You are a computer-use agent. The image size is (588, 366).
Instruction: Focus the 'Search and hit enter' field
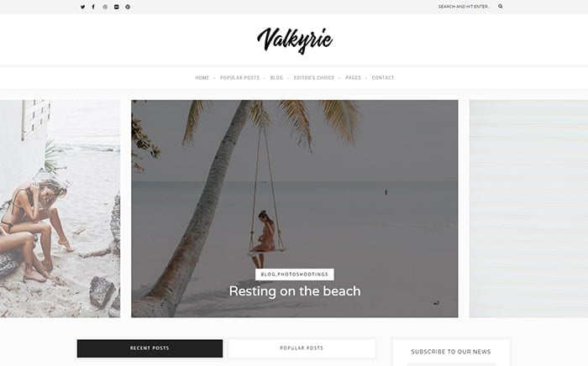point(465,7)
